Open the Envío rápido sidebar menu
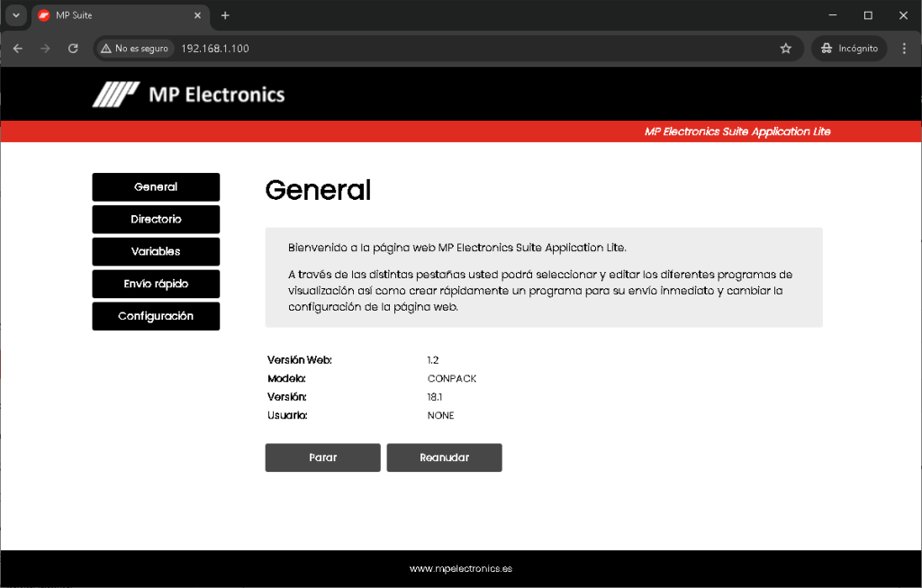Screen dimensions: 922x588 click(x=156, y=284)
